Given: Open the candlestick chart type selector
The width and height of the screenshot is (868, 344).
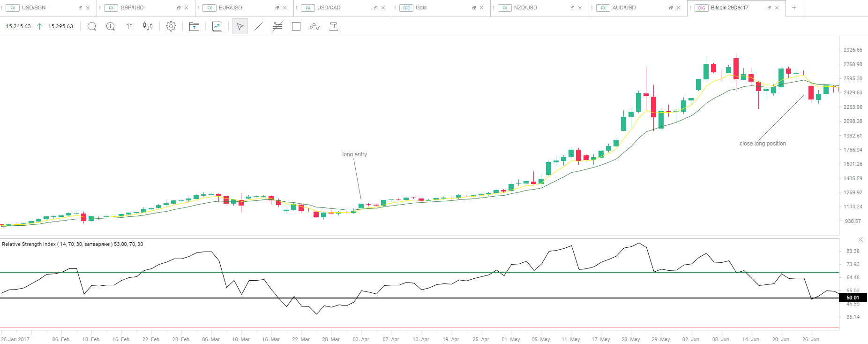Looking at the screenshot, I should [148, 27].
